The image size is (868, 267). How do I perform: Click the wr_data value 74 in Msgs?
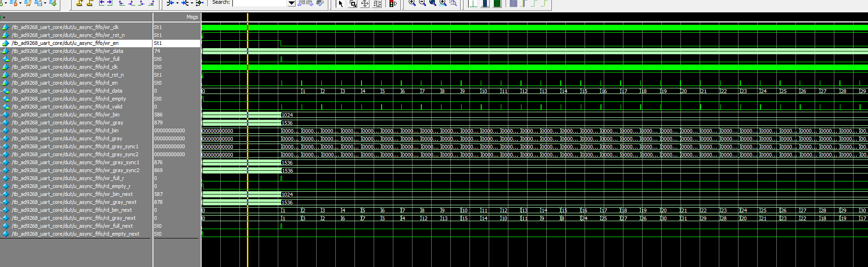tap(157, 51)
